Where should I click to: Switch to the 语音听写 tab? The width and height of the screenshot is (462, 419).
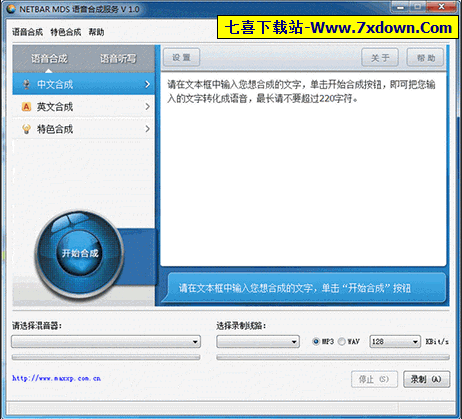point(118,59)
